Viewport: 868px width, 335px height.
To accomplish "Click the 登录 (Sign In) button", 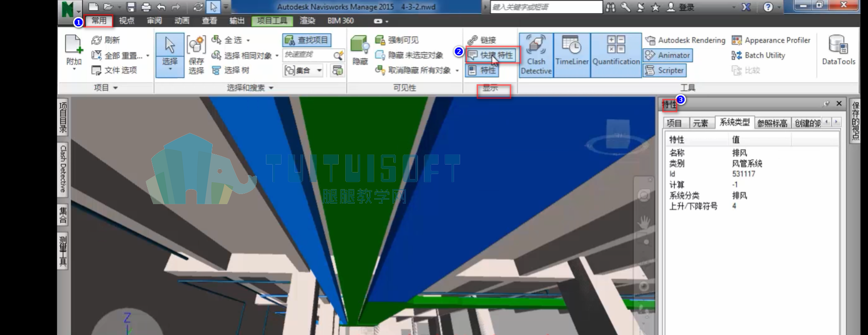I will point(680,7).
